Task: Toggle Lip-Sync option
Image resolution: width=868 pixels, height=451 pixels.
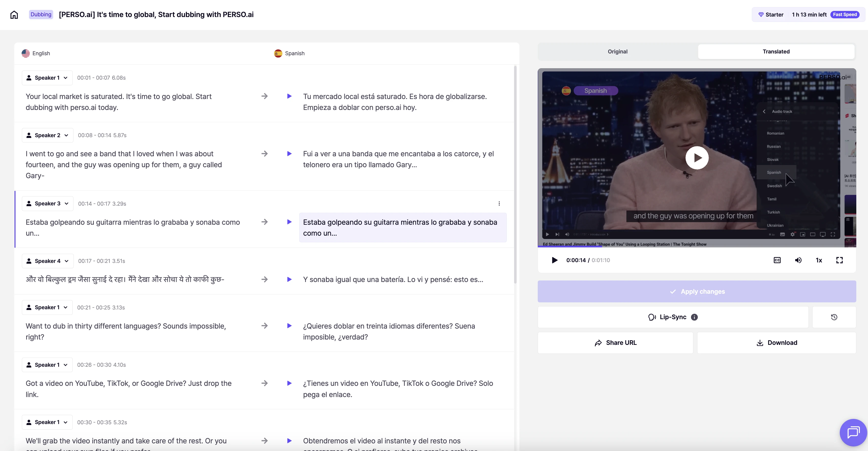Action: (672, 317)
